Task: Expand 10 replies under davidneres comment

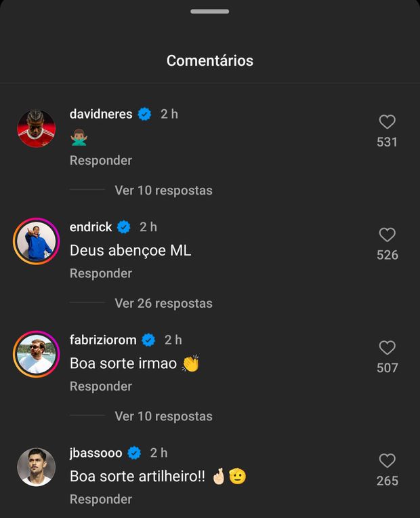Action: 163,191
